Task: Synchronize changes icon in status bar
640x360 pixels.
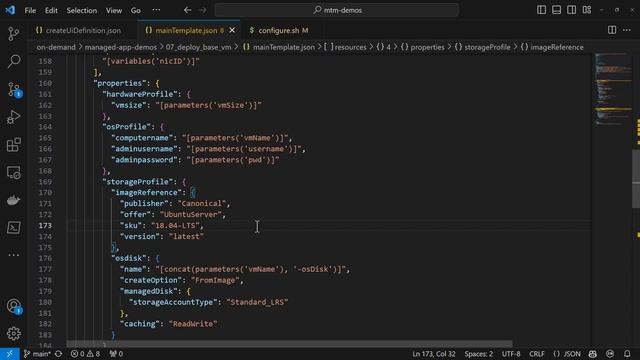Action: point(58,354)
